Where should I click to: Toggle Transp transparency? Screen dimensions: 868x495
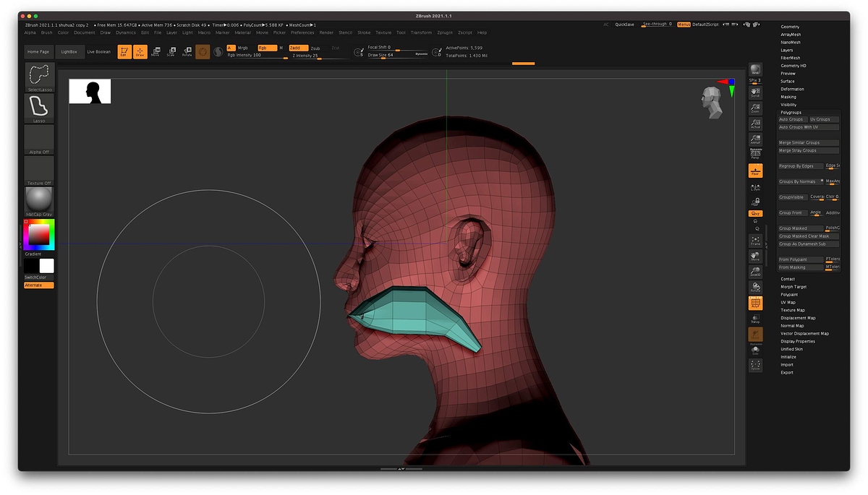point(755,318)
